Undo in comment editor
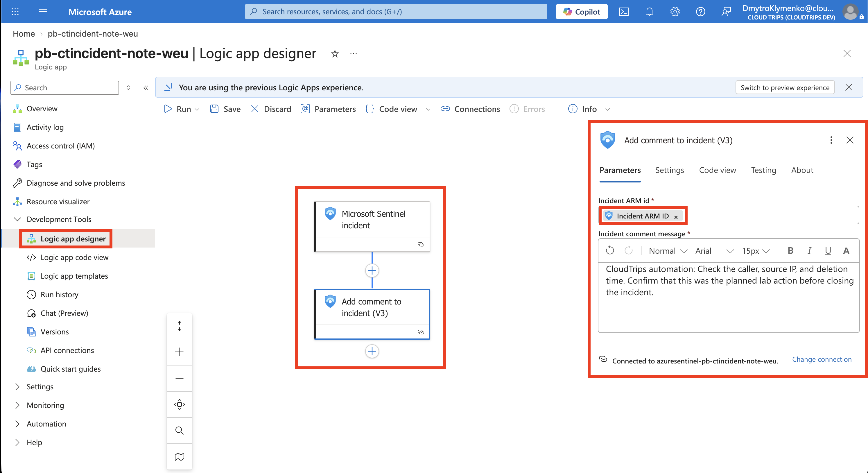868x473 pixels. click(x=610, y=251)
